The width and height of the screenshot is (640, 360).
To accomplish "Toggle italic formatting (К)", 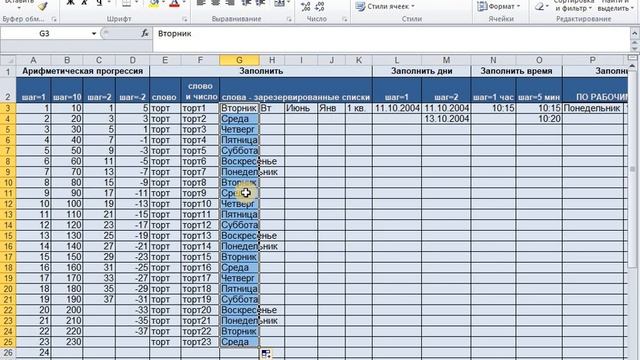I will click(x=84, y=3).
